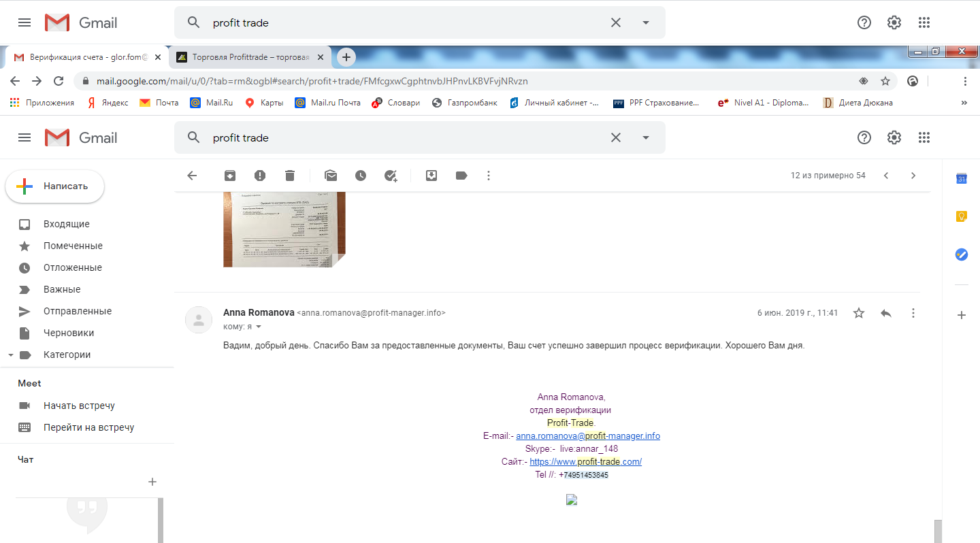Open https://www.profit-trade.com/ link

click(x=586, y=461)
